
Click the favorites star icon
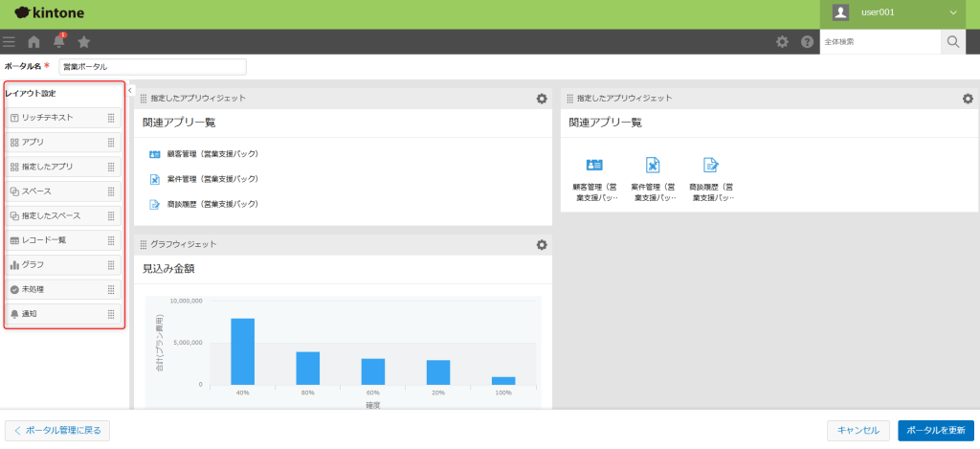click(84, 42)
